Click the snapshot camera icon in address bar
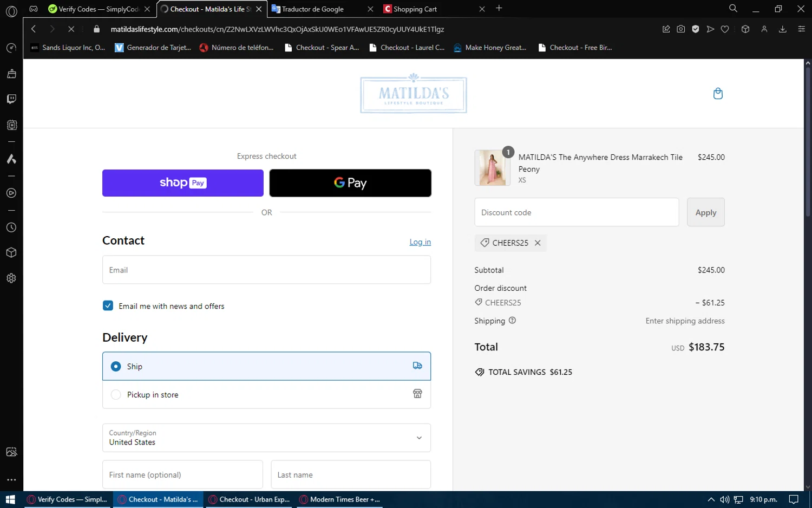Screen dimensions: 812x508 tap(680, 29)
